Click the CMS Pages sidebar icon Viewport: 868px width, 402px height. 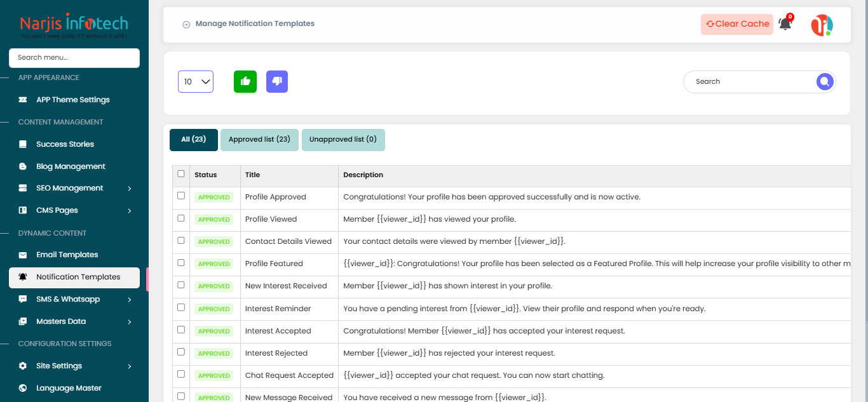pos(23,210)
